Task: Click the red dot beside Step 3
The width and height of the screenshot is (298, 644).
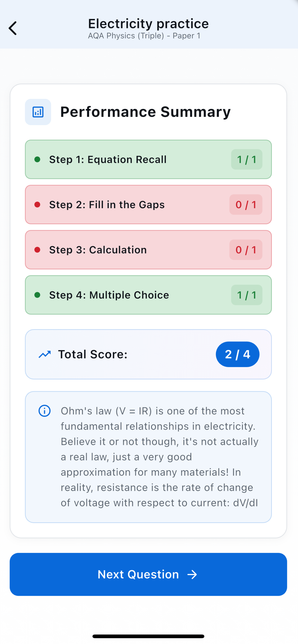Action: pyautogui.click(x=38, y=250)
